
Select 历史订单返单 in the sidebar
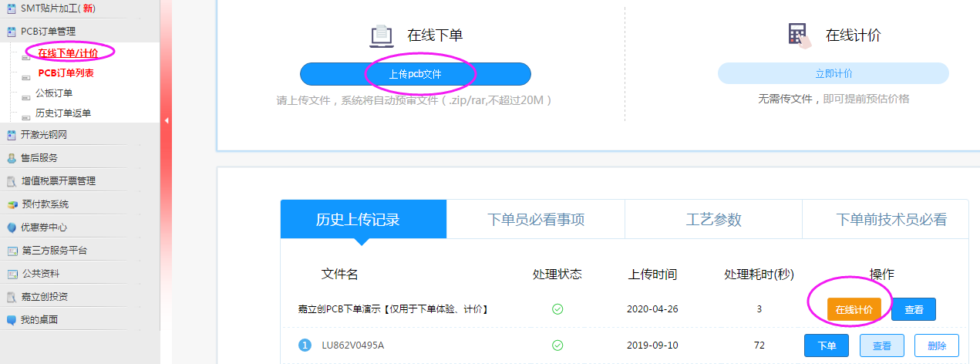[63, 113]
